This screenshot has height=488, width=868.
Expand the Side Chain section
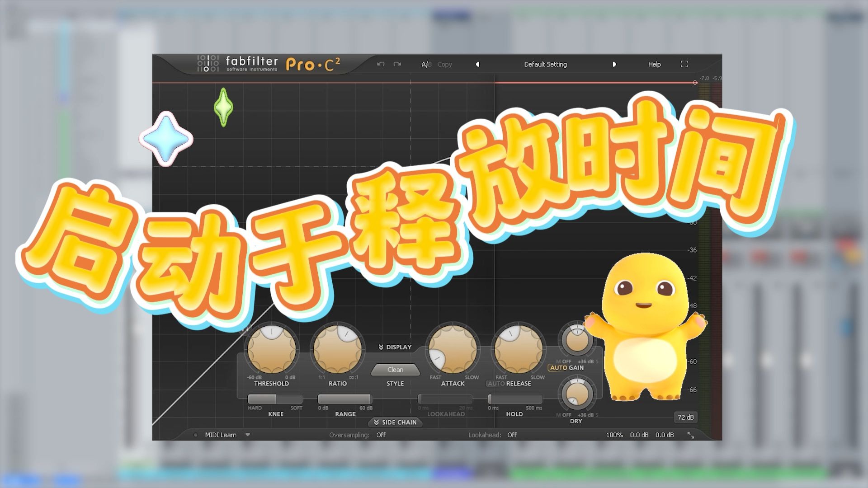point(395,422)
